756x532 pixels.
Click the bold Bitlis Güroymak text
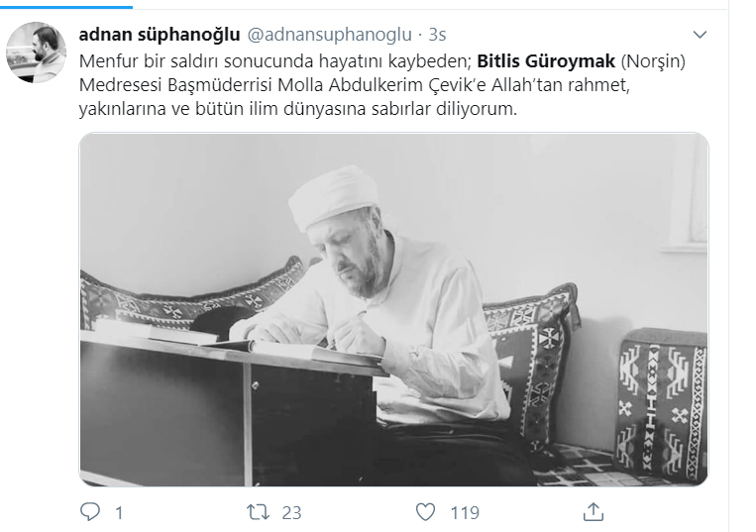pos(546,61)
